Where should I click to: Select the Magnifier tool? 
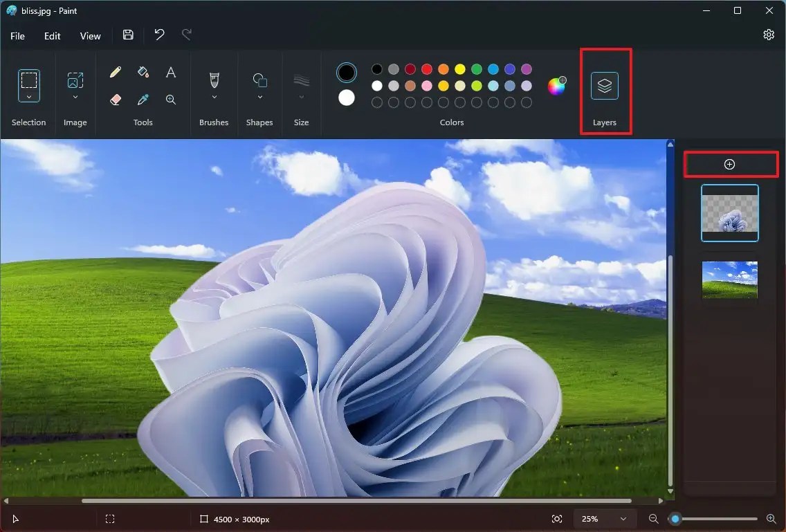point(170,100)
